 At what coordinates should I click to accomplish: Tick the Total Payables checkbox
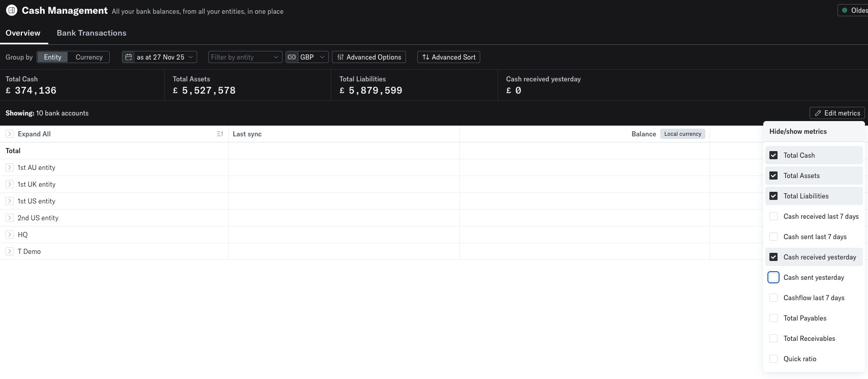(773, 318)
